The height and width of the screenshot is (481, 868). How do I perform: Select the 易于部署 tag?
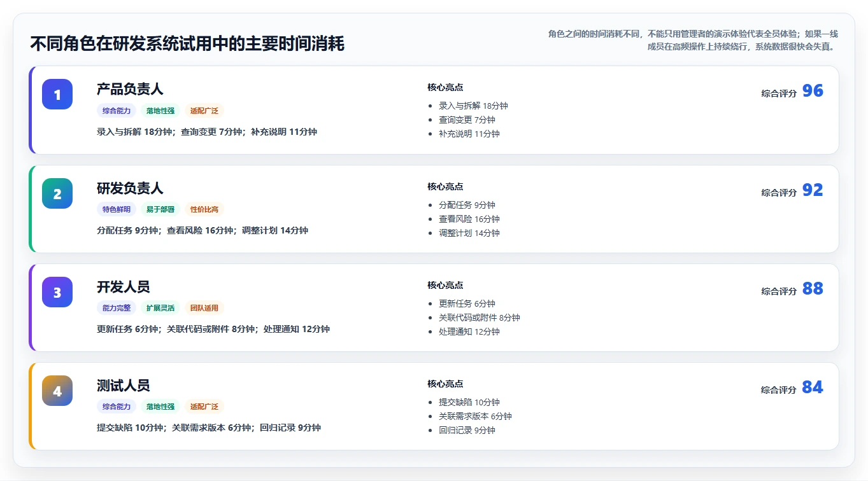160,209
